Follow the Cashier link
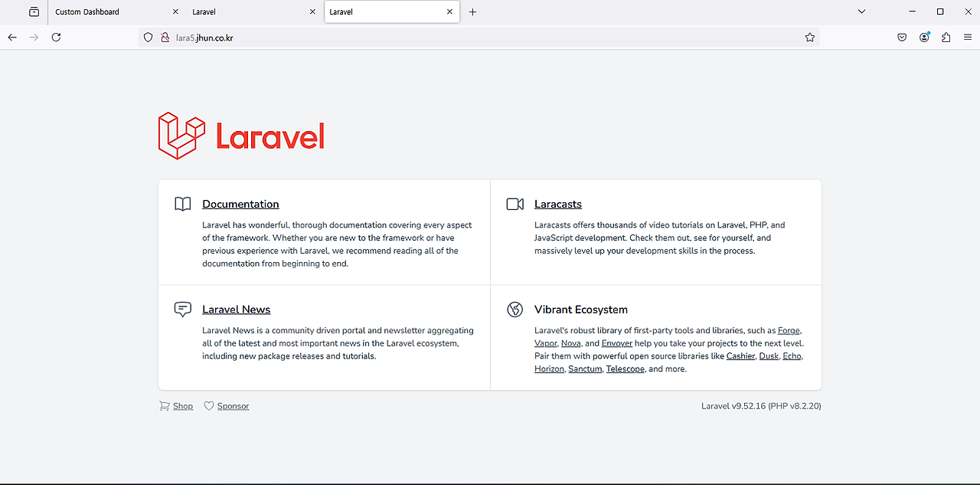980x485 pixels. (x=740, y=356)
